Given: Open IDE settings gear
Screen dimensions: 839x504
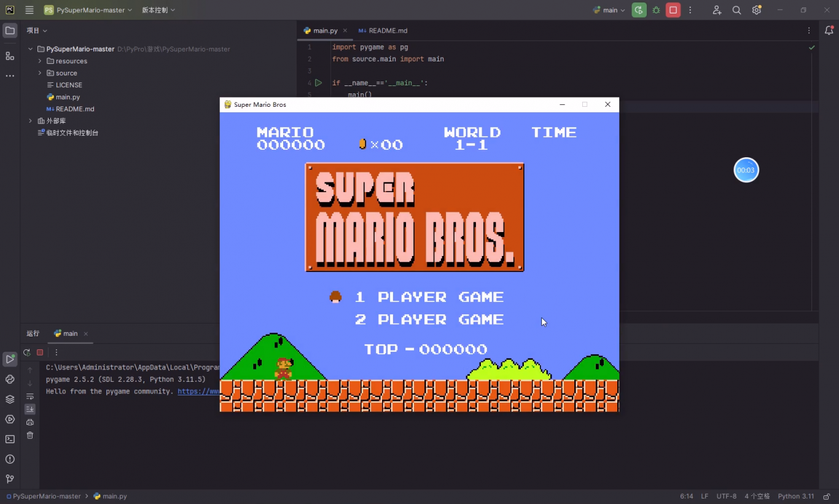Looking at the screenshot, I should 756,10.
